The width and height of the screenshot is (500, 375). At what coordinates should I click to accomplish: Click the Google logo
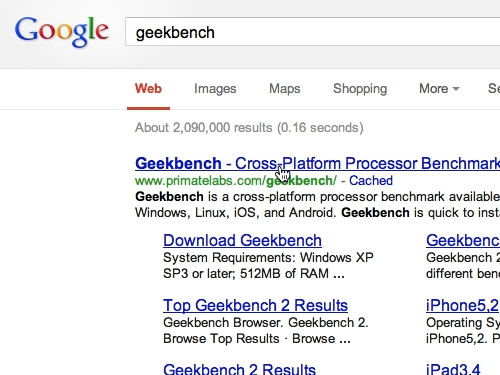coord(62,32)
